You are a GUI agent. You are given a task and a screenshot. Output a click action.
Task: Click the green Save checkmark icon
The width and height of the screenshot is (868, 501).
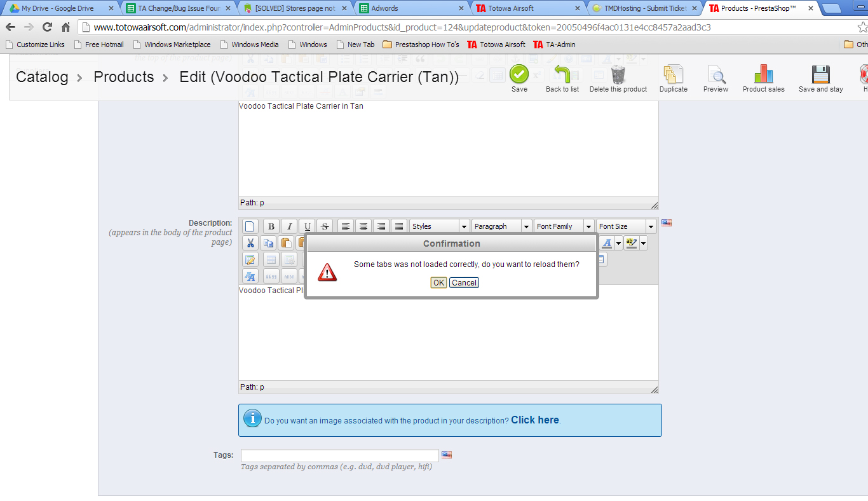coord(519,74)
